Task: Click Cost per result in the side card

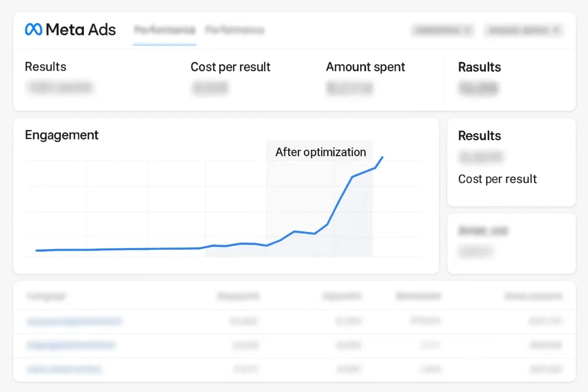Action: (x=497, y=179)
